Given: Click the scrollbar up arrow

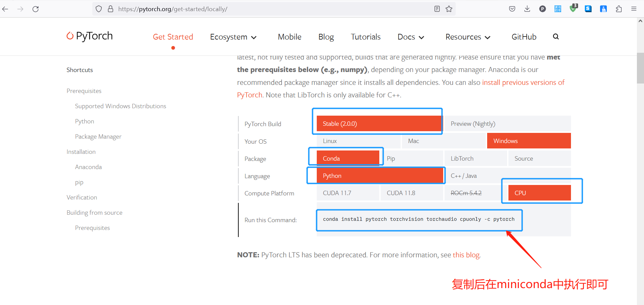Looking at the screenshot, I should (x=640, y=21).
